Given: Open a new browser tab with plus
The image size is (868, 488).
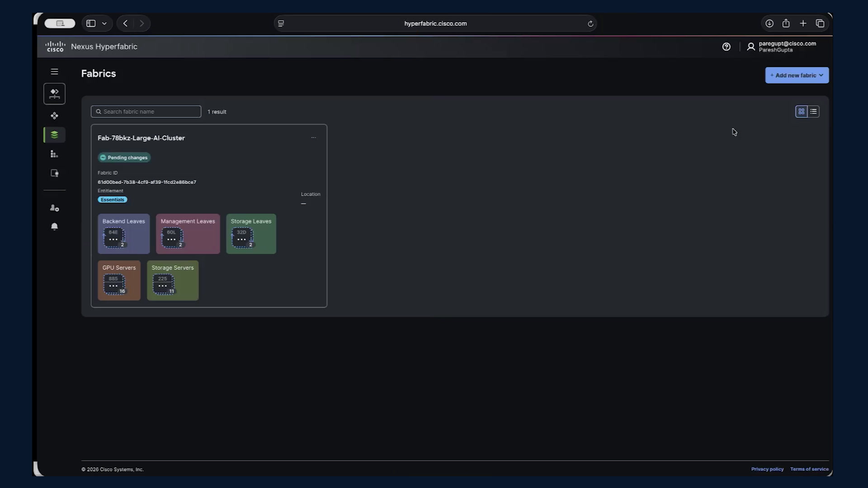Looking at the screenshot, I should (803, 23).
